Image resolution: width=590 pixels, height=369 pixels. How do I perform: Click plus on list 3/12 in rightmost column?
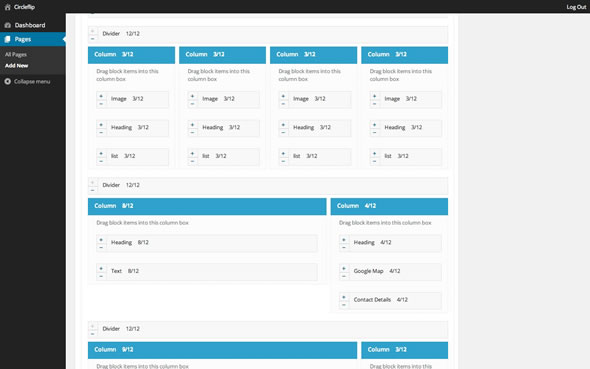pyautogui.click(x=374, y=153)
